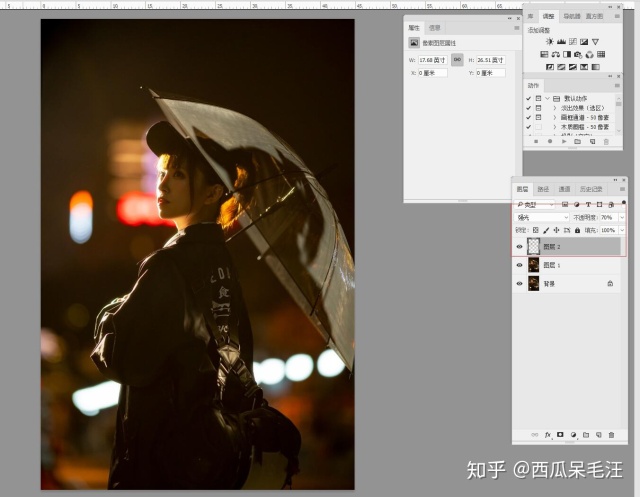This screenshot has width=640, height=497.
Task: Add a Curves adjustment
Action: [x=573, y=42]
